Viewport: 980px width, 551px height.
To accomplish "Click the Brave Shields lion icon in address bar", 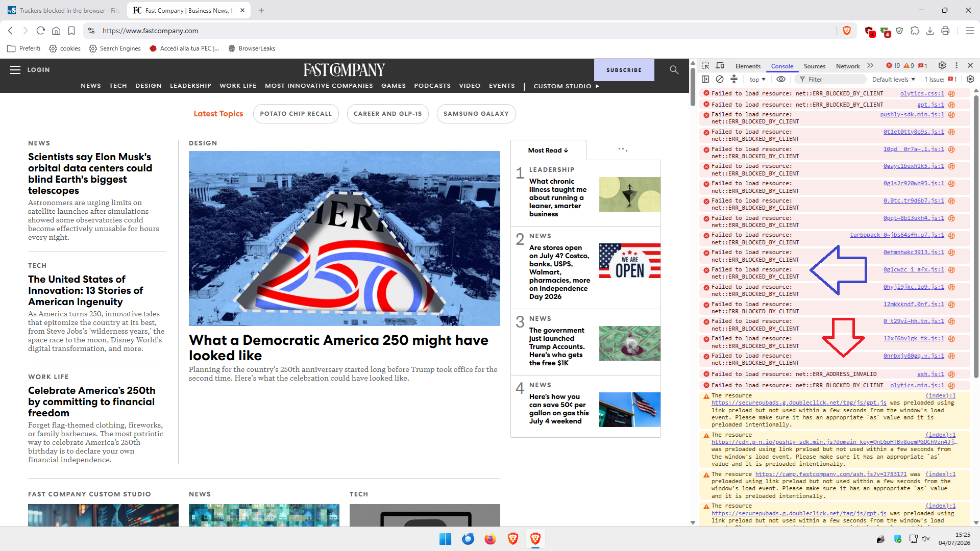I will click(847, 31).
